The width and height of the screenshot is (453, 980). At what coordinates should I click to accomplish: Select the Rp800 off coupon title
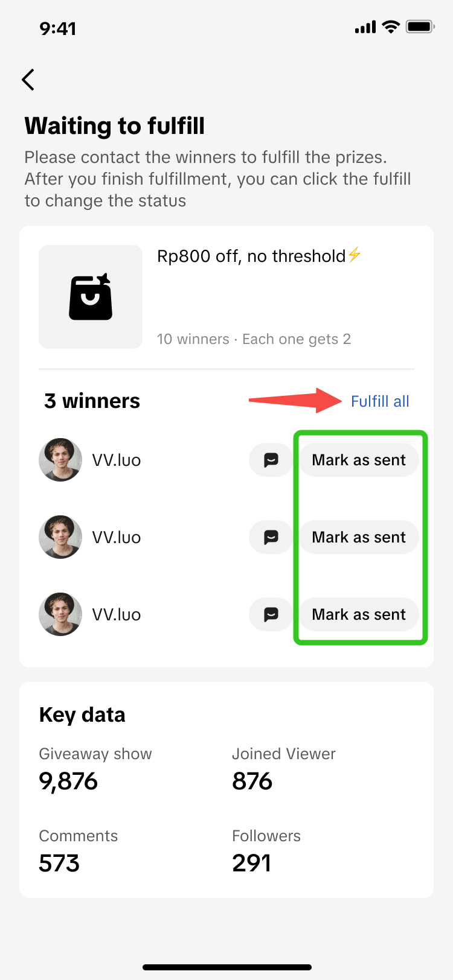click(251, 256)
